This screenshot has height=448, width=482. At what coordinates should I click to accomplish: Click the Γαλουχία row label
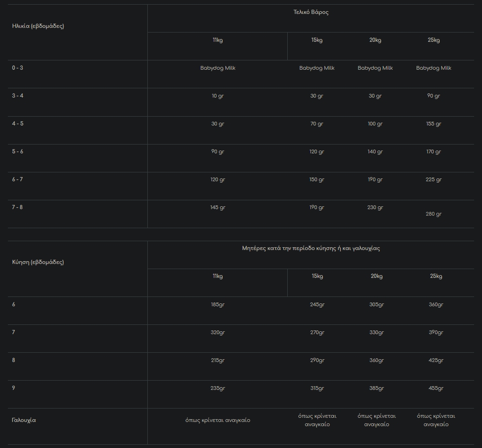click(24, 420)
